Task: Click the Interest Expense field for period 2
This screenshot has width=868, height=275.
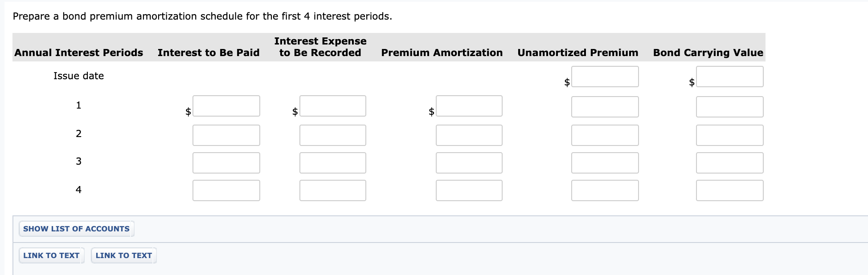Action: tap(332, 135)
